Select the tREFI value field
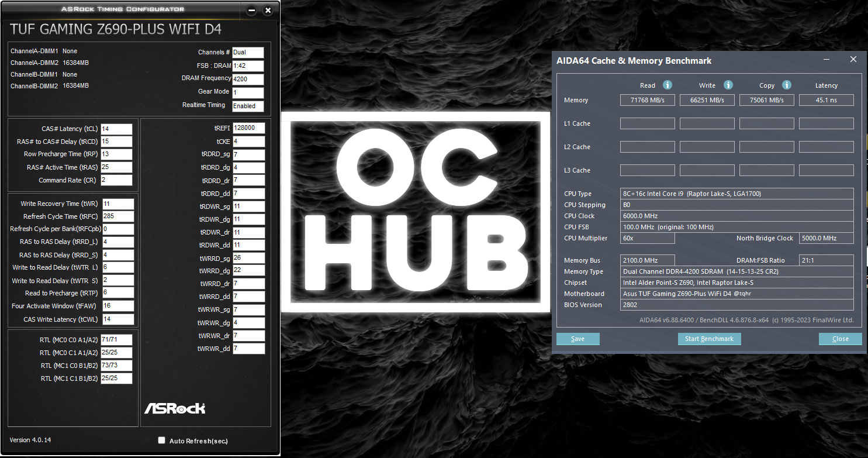868x458 pixels. click(248, 128)
